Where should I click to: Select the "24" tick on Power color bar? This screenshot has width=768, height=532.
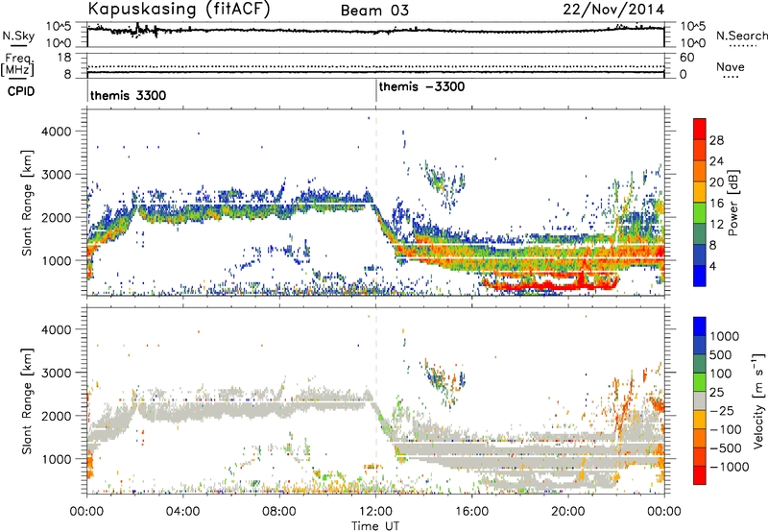click(x=716, y=161)
